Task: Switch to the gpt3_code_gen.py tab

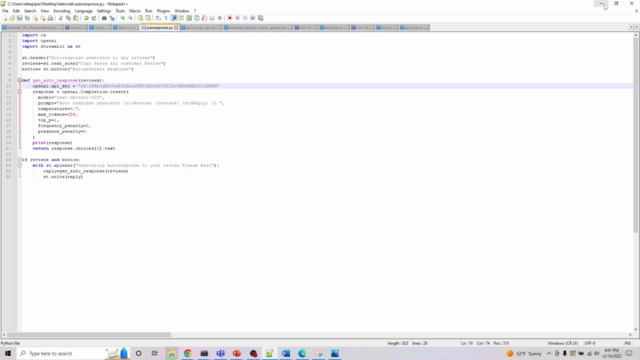Action: pyautogui.click(x=201, y=27)
